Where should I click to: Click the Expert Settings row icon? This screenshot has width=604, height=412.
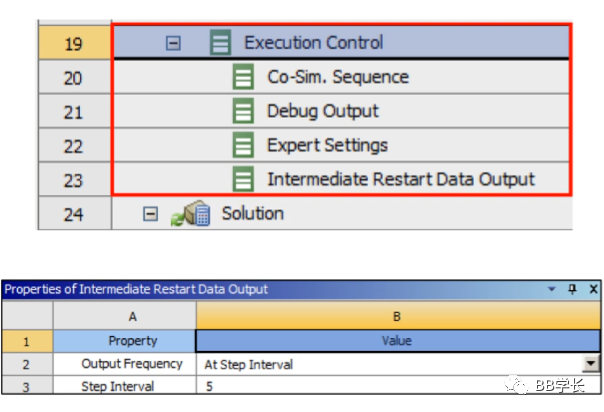pos(243,145)
